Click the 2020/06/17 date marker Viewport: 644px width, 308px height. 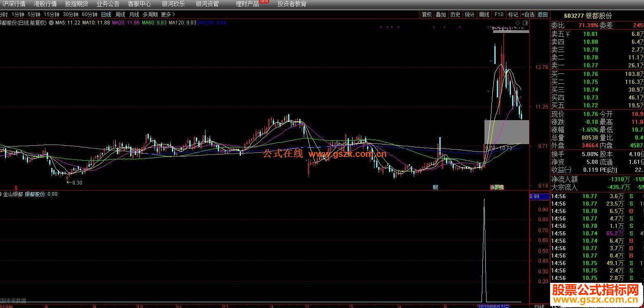(494, 306)
